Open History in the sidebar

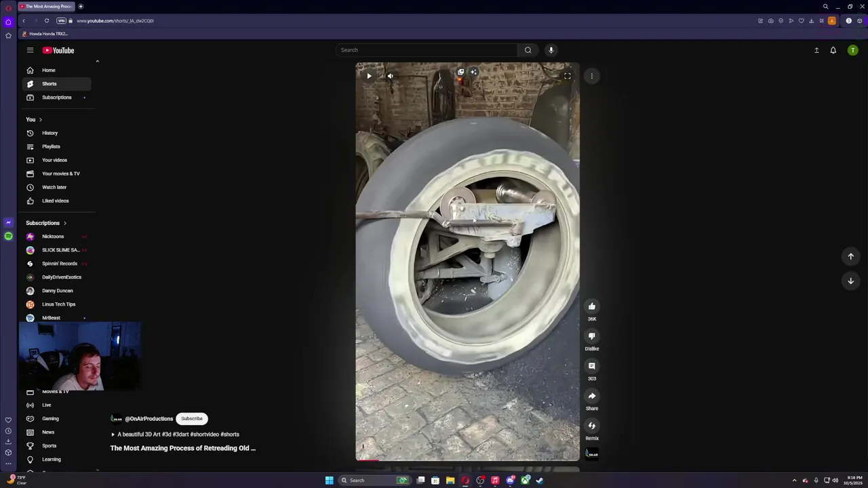pos(57,133)
